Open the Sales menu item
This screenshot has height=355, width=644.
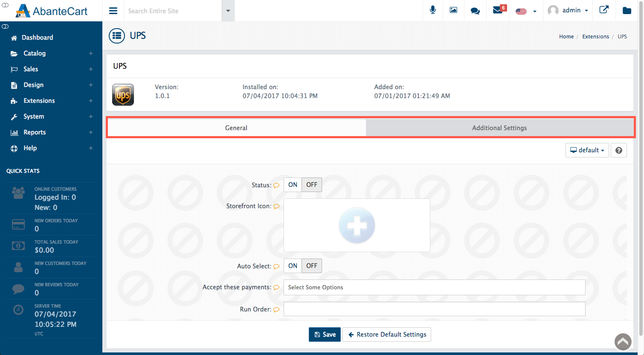pyautogui.click(x=31, y=69)
